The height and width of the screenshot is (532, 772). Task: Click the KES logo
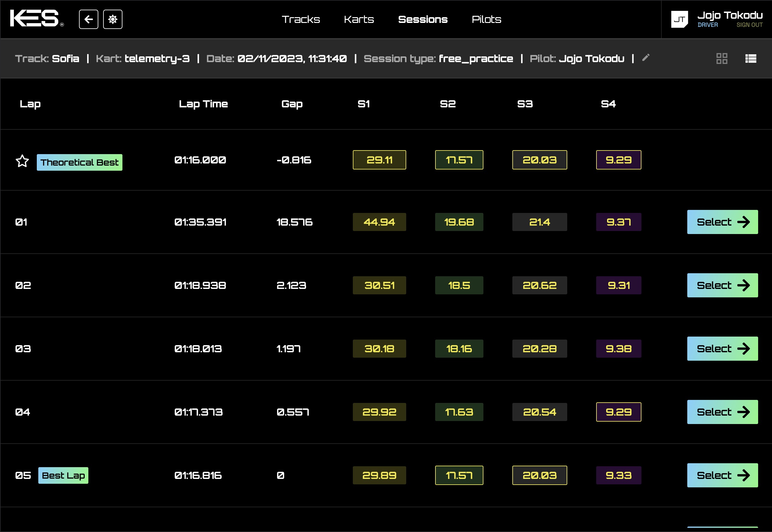click(x=37, y=18)
